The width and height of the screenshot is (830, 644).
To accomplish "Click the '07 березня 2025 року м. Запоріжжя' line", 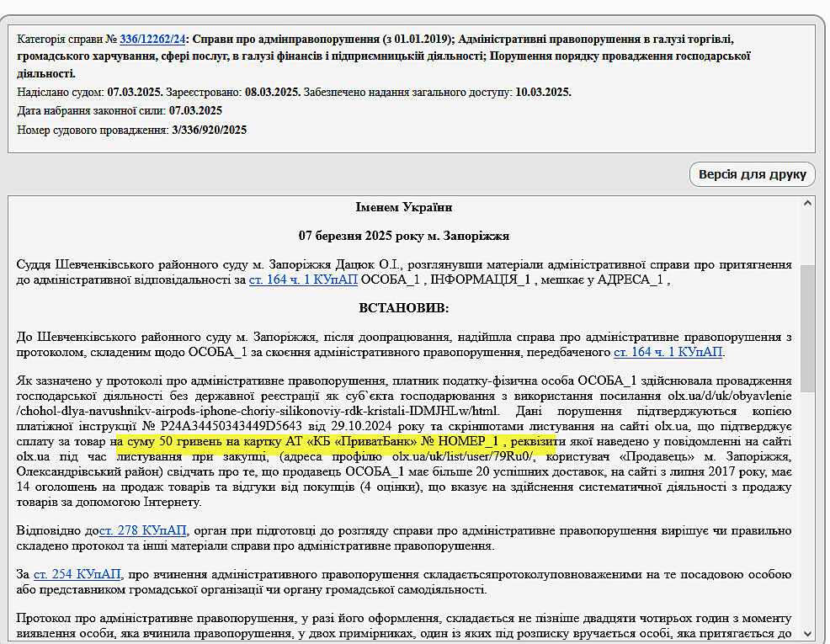I will click(404, 236).
